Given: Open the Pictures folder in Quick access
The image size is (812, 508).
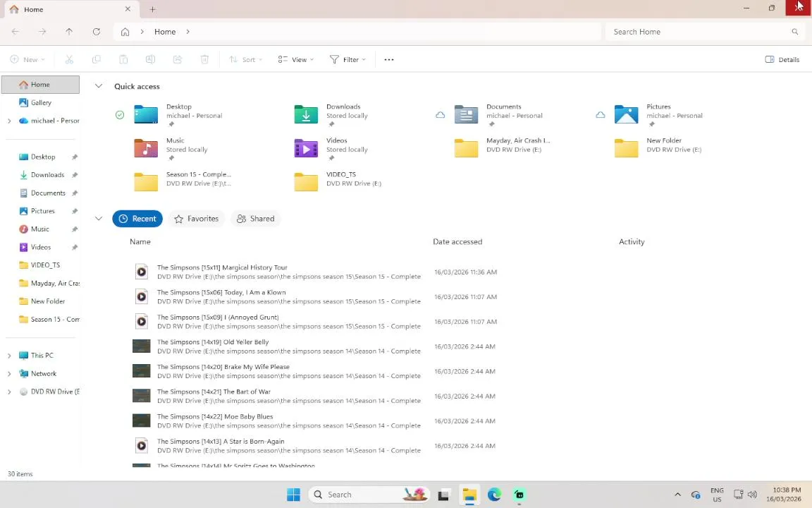Looking at the screenshot, I should 659,116.
